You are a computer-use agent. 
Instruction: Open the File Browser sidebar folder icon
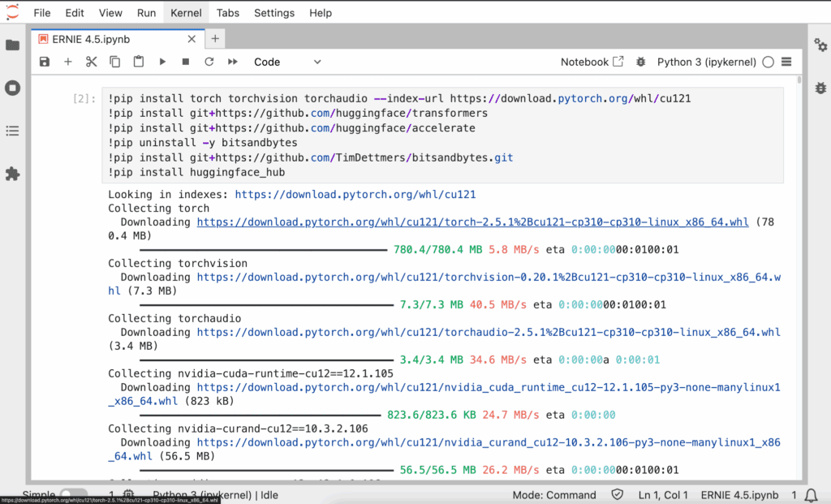coord(13,45)
